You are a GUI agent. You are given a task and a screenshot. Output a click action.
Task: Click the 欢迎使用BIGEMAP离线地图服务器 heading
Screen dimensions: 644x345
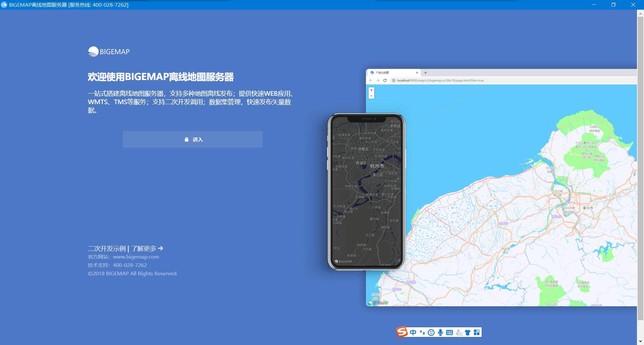point(161,77)
